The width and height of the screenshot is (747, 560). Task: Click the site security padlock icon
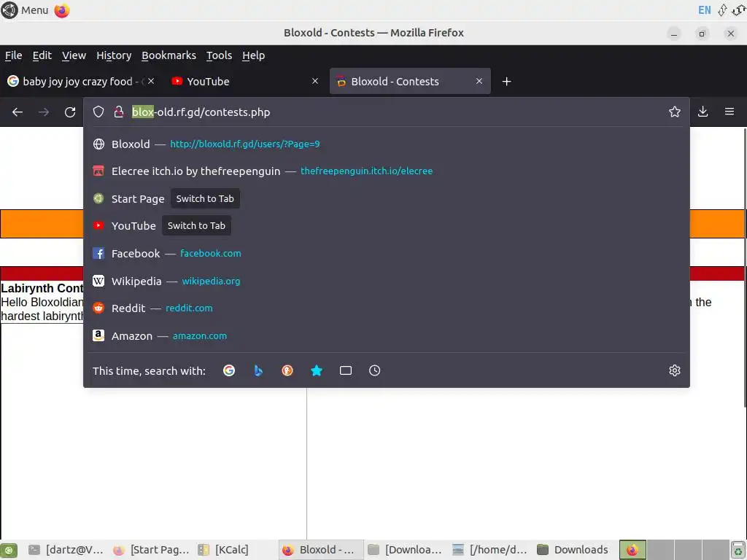[x=119, y=112]
